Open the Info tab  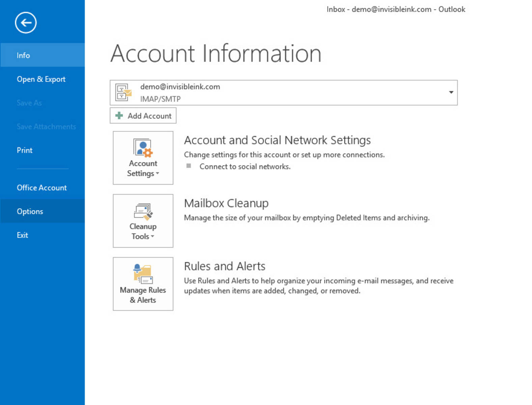pyautogui.click(x=43, y=55)
